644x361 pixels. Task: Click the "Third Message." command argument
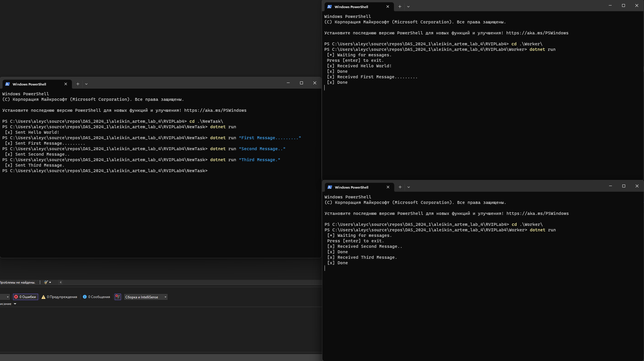pos(259,160)
